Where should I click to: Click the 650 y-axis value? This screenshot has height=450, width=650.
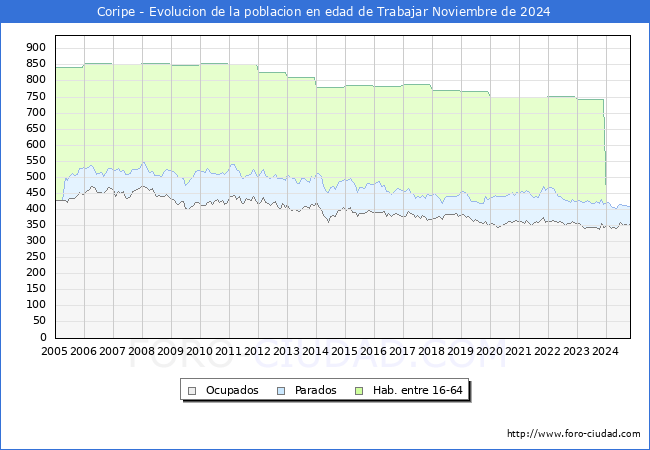tap(36, 128)
